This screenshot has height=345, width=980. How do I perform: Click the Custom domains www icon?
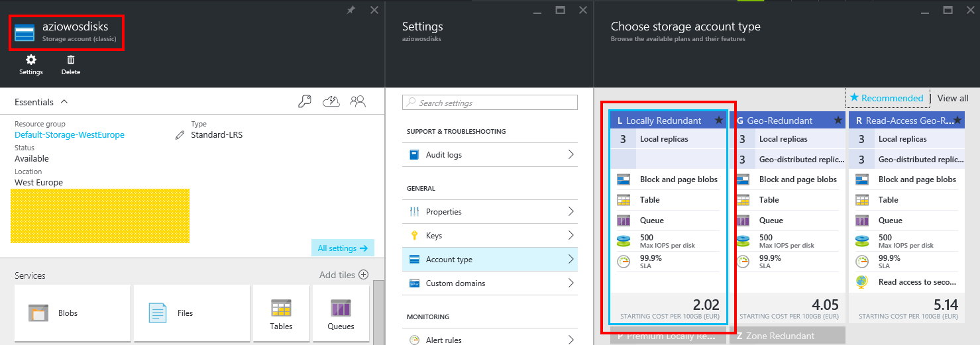pyautogui.click(x=414, y=283)
